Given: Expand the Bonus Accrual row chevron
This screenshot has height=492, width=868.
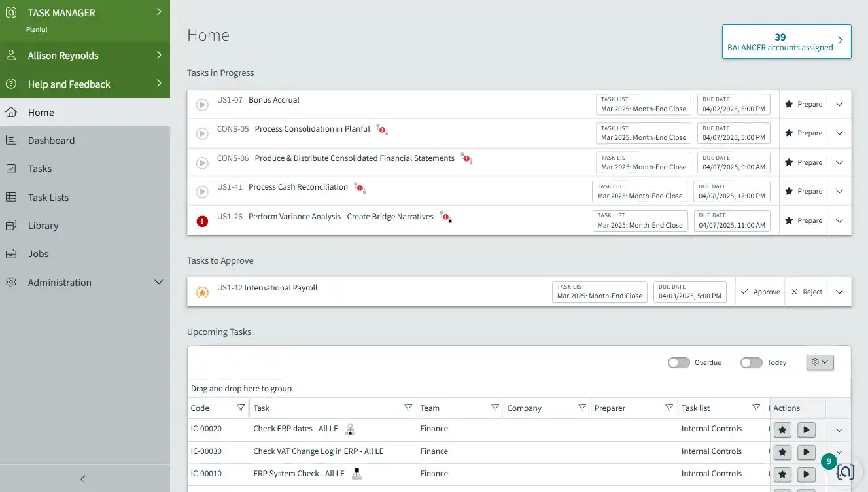Looking at the screenshot, I should pos(839,104).
